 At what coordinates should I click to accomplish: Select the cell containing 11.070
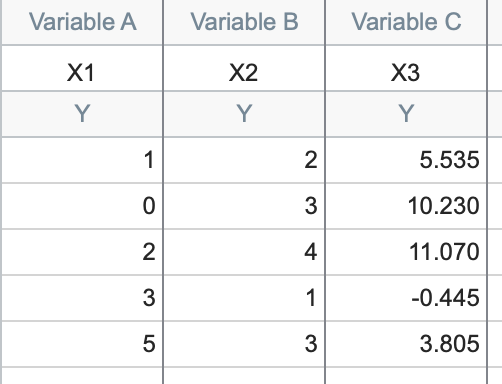click(406, 252)
